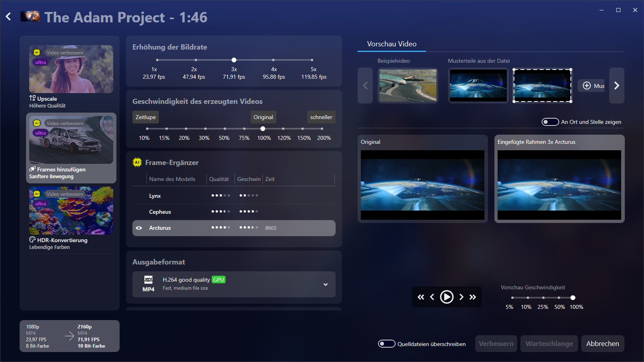Set the frame rate slider to 4x

pos(274,60)
